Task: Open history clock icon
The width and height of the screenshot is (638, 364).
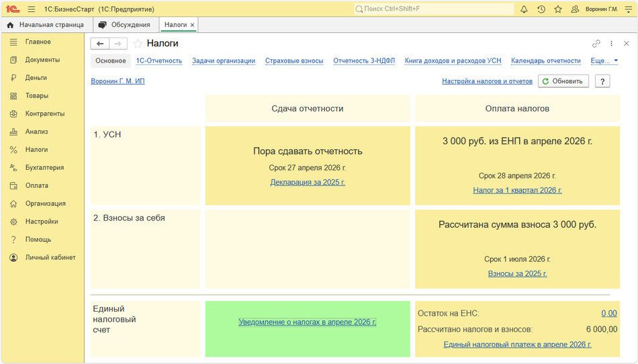Action: (x=541, y=9)
